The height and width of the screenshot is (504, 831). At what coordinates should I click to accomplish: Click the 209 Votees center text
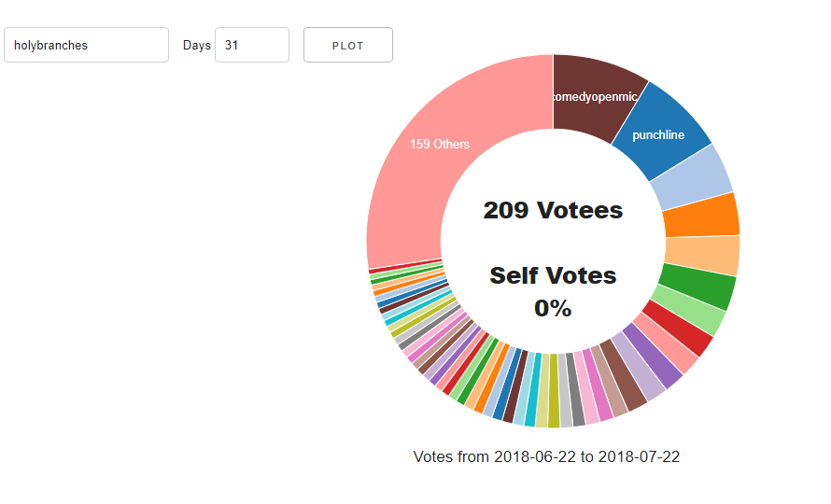pyautogui.click(x=553, y=210)
